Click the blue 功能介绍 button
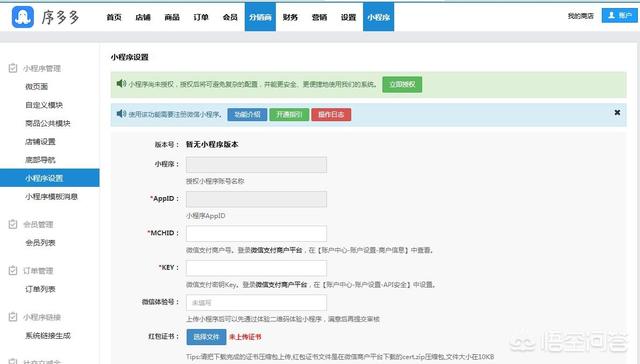Screen dimensions: 640x364 coord(247,115)
